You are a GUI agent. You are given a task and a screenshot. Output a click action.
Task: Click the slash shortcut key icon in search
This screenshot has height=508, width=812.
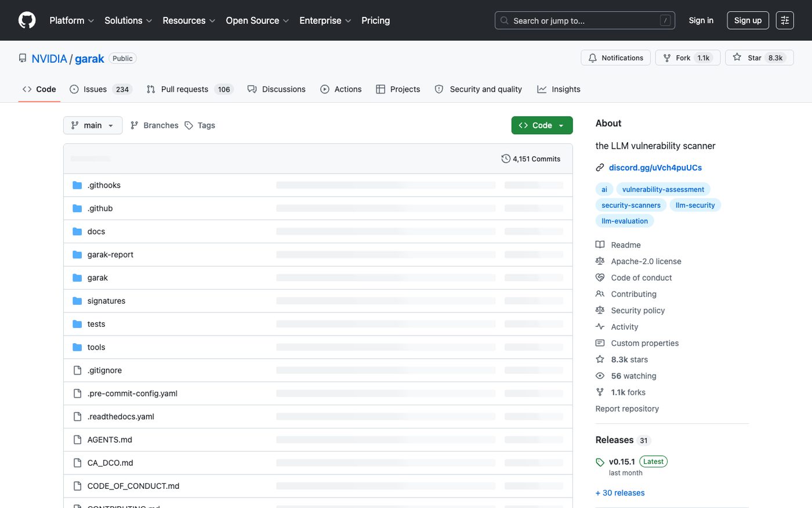click(665, 20)
